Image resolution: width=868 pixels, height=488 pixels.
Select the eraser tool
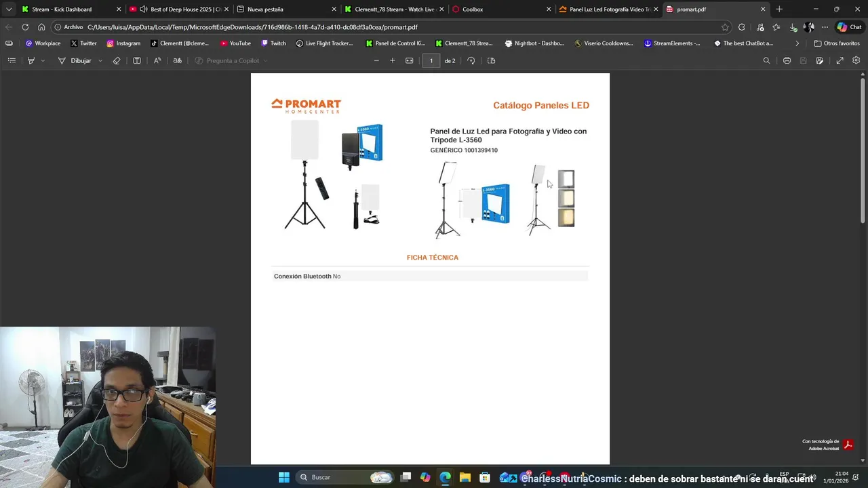pos(117,60)
